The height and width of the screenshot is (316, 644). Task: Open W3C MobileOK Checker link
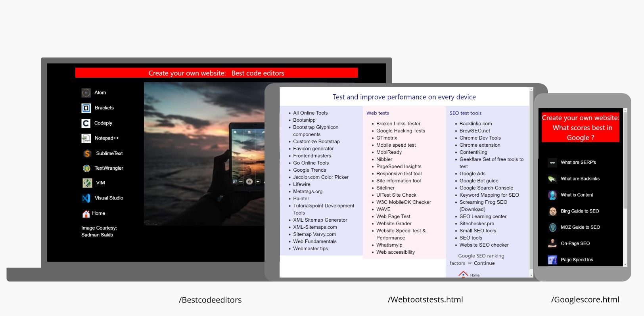click(x=404, y=202)
